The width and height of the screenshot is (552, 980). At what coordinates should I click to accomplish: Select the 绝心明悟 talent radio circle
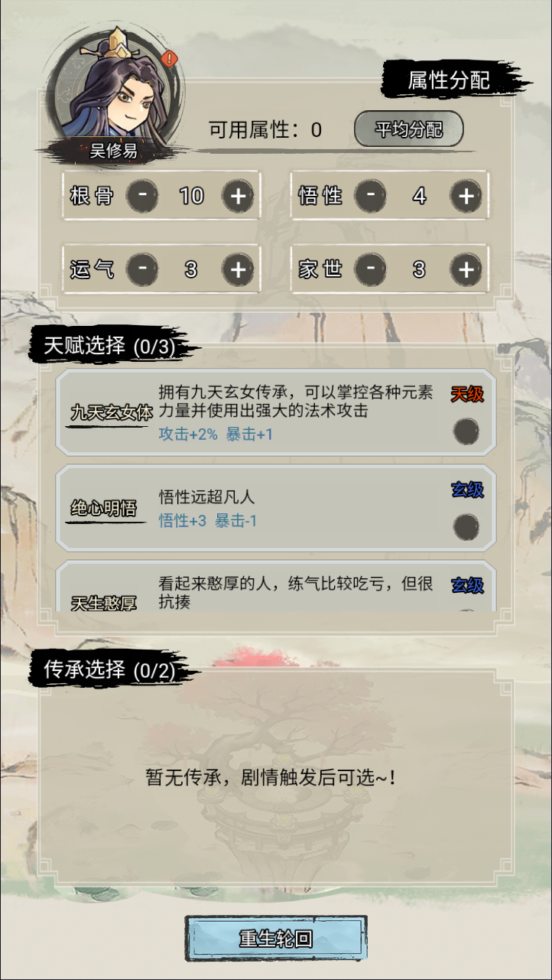pyautogui.click(x=466, y=526)
